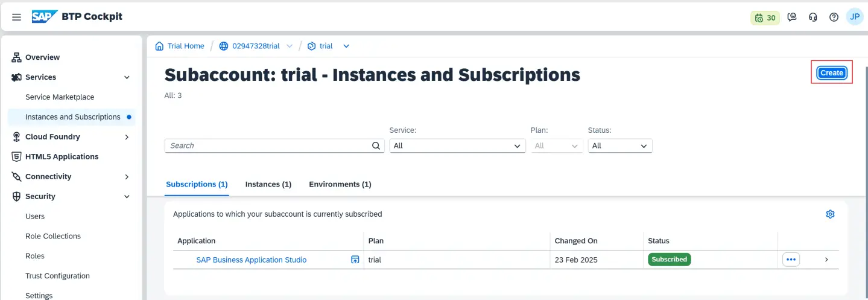Open the table settings gear icon

(x=830, y=214)
